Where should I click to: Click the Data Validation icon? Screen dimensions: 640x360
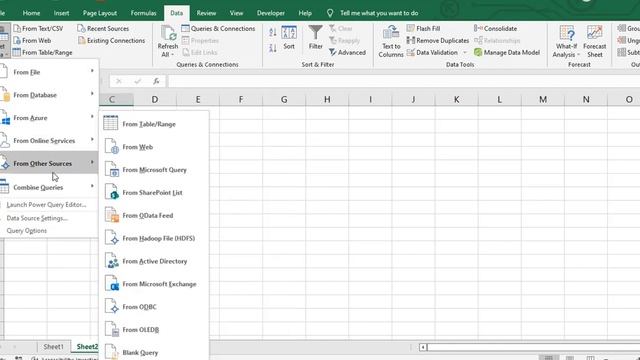point(411,52)
